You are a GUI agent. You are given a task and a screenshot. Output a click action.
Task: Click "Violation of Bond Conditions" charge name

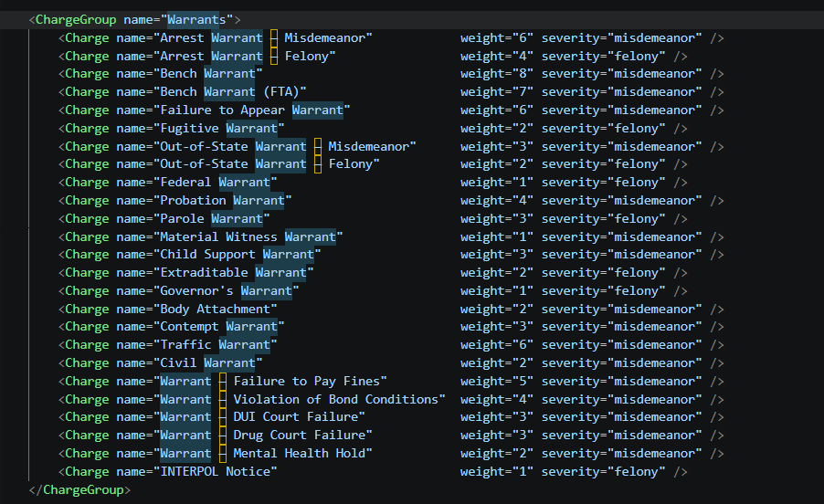[336, 400]
